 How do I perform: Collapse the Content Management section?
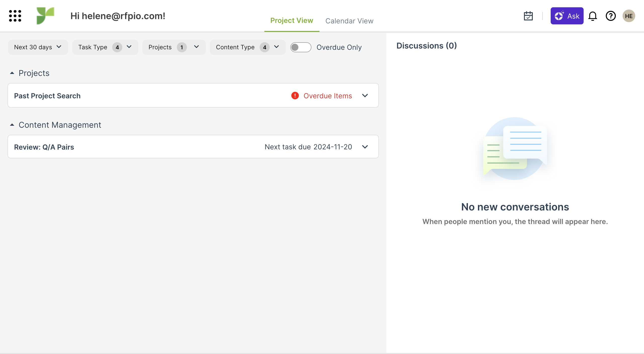coord(12,125)
